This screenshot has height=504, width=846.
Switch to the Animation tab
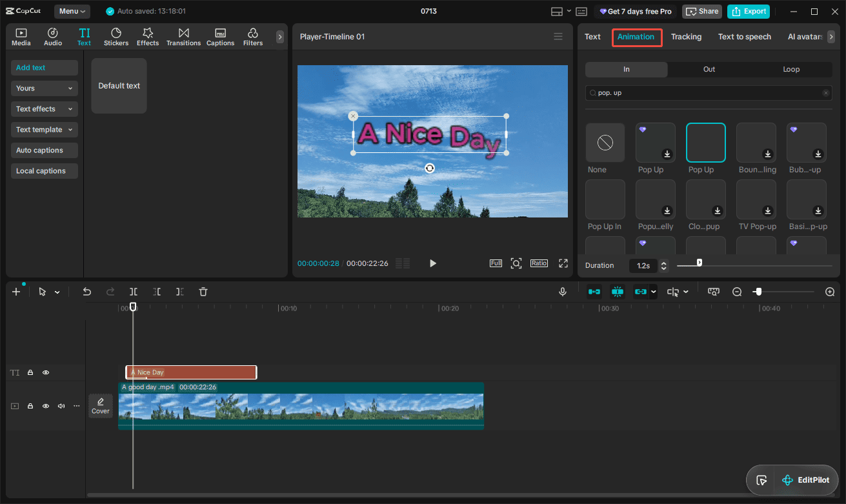coord(636,37)
